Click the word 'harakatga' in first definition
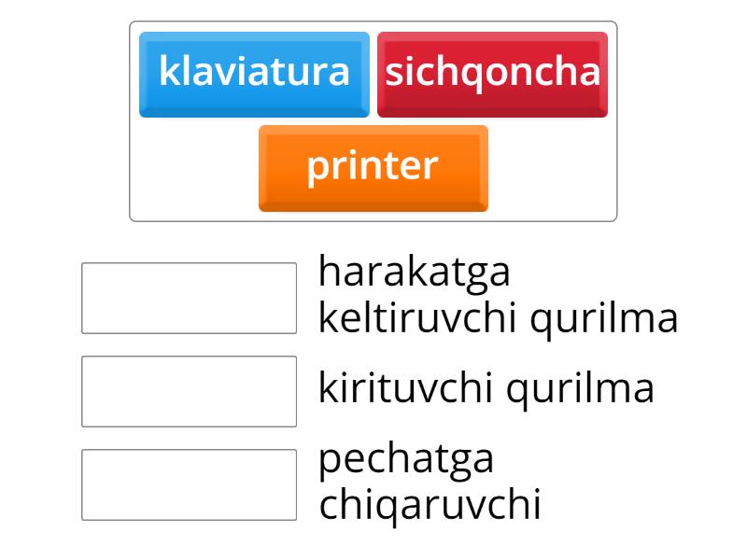Viewport: 747px width, 560px height. (415, 273)
